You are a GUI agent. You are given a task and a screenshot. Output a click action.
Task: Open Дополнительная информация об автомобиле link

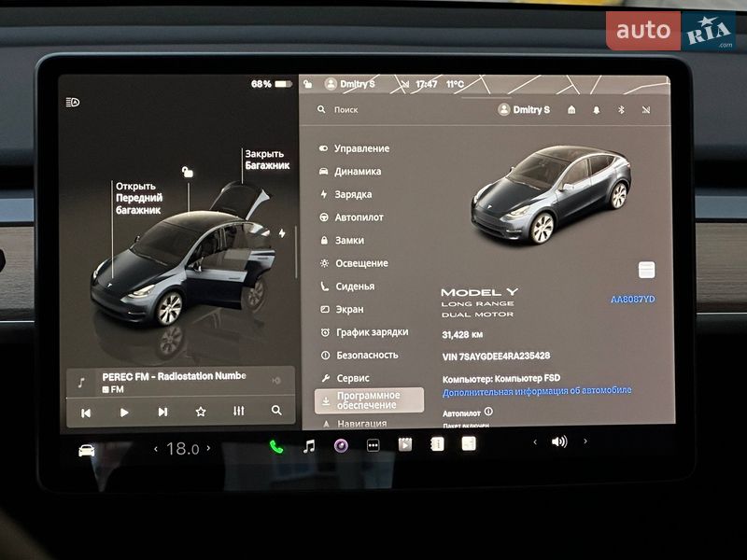(539, 392)
